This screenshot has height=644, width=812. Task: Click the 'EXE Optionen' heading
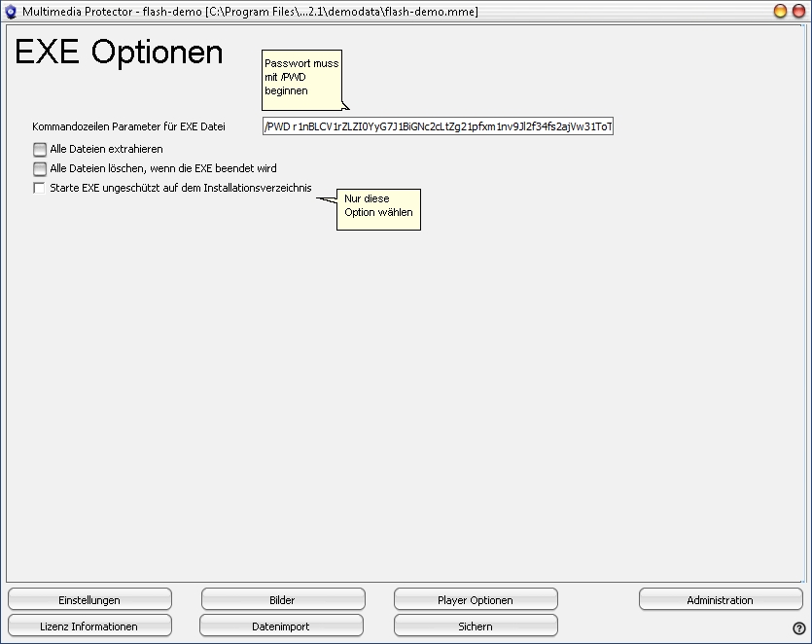click(119, 53)
